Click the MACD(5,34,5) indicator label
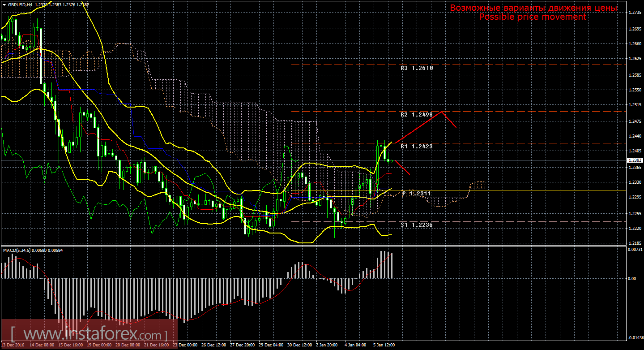This screenshot has width=644, height=350. coord(17,250)
